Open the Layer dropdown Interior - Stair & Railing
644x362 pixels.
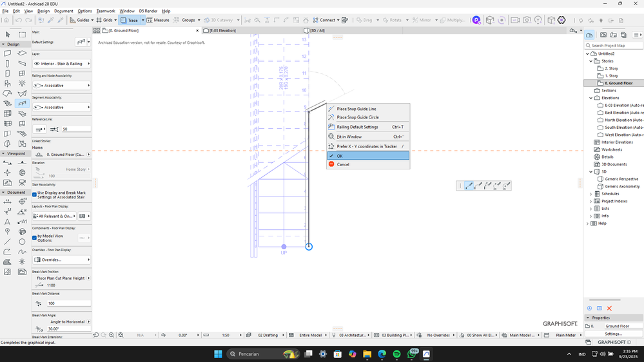tap(62, 64)
